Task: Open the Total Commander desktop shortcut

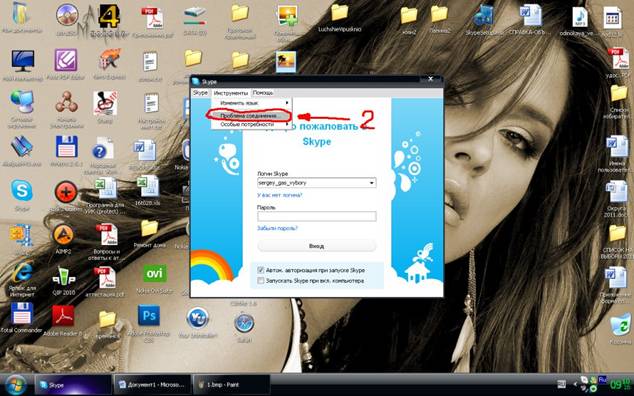Action: 21,314
